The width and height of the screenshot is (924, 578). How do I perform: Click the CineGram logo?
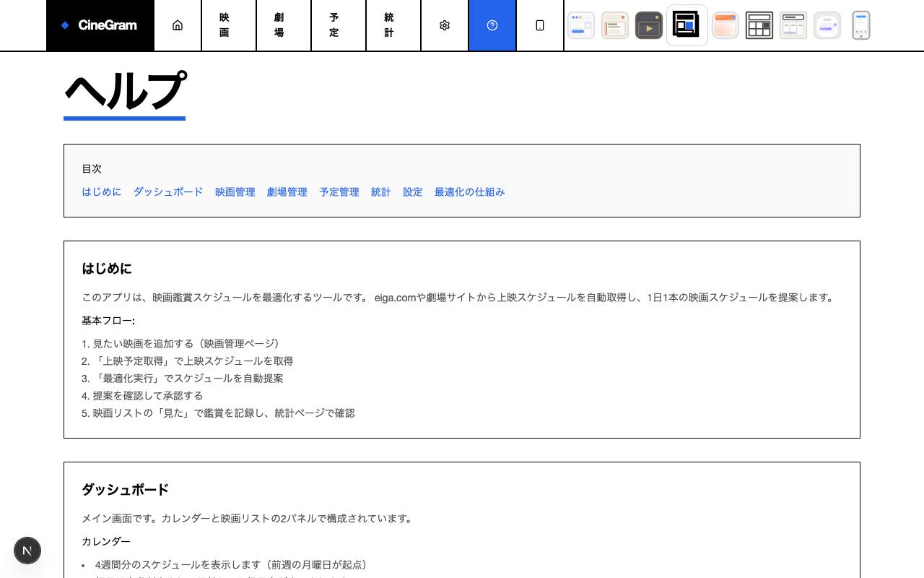(100, 25)
